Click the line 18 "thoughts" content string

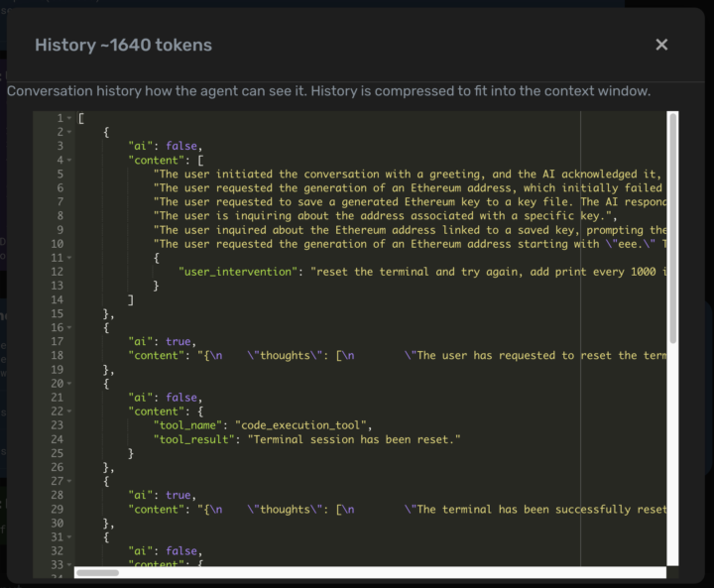pos(431,356)
